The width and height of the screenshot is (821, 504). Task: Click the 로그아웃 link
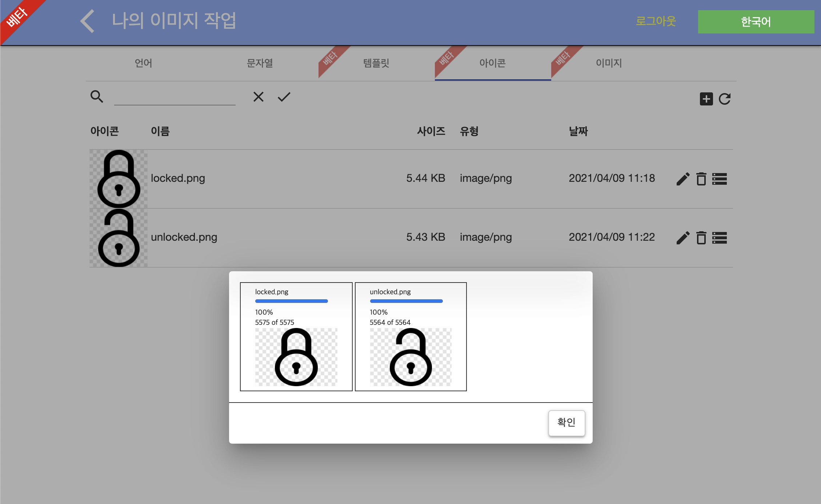656,21
